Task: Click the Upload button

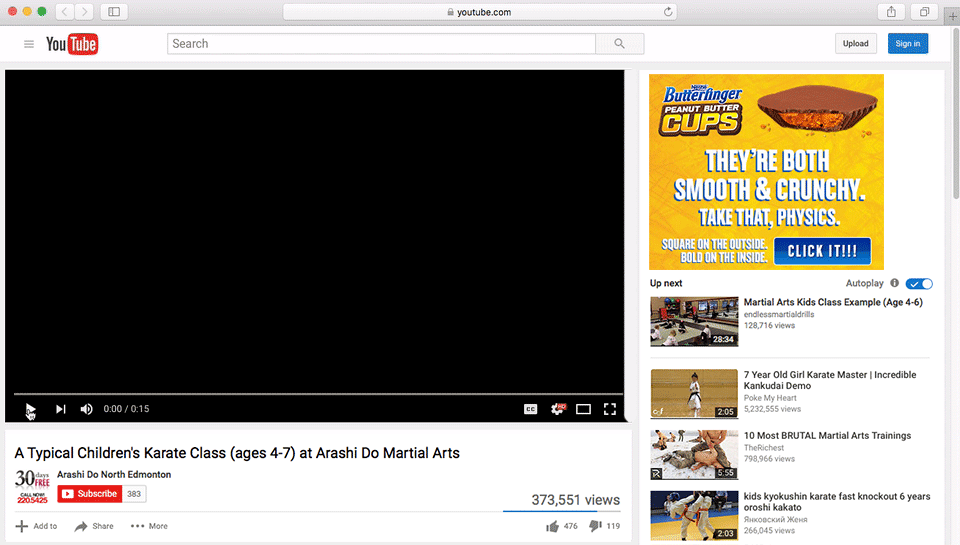Action: [855, 44]
